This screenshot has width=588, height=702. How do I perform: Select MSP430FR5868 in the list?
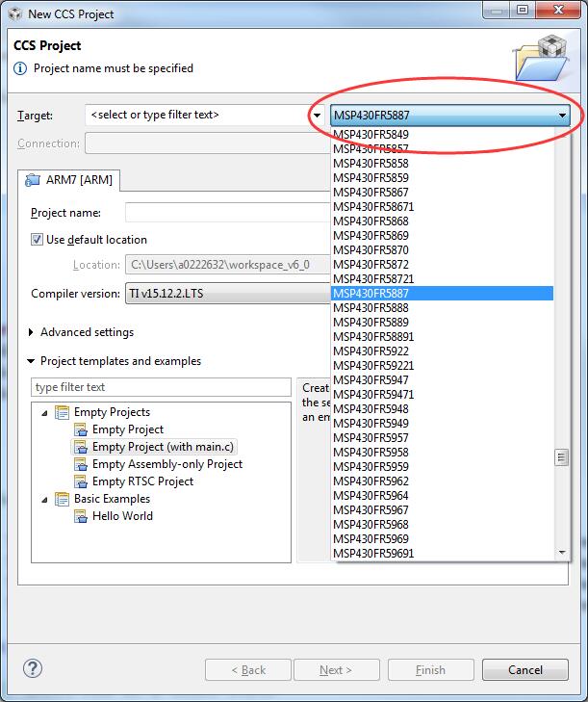coord(442,221)
